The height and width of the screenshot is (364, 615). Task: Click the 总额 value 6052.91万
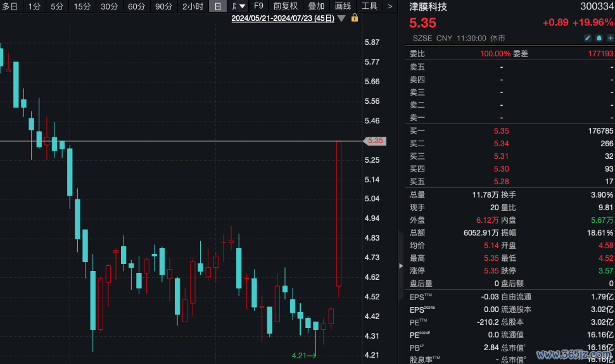click(x=481, y=233)
